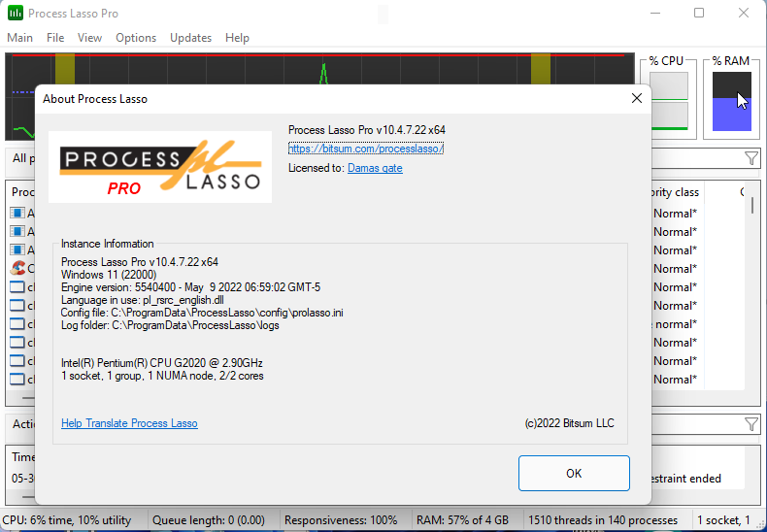This screenshot has width=767, height=532.
Task: Click the % RAM usage meter
Action: click(x=732, y=102)
